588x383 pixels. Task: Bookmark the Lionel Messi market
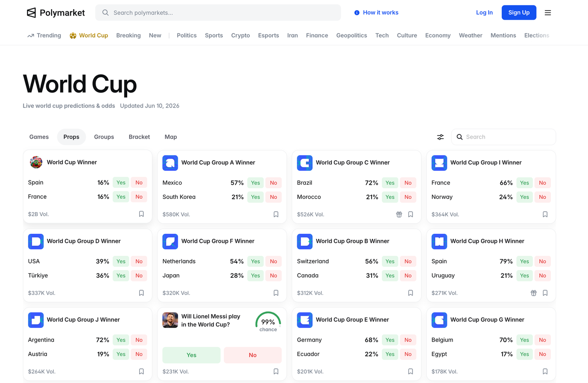[x=276, y=371]
